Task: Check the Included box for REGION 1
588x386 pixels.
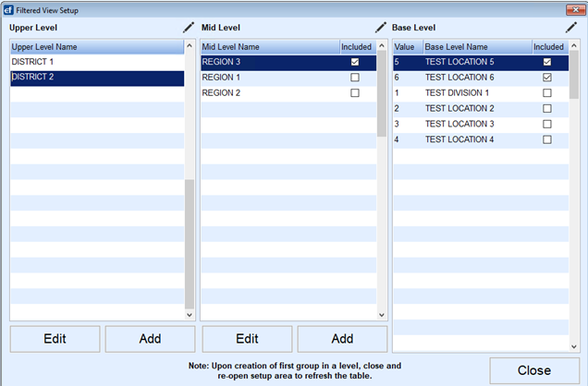Action: (355, 78)
